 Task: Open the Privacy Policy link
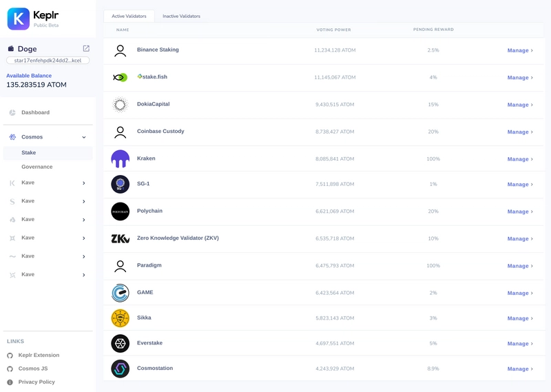[37, 382]
